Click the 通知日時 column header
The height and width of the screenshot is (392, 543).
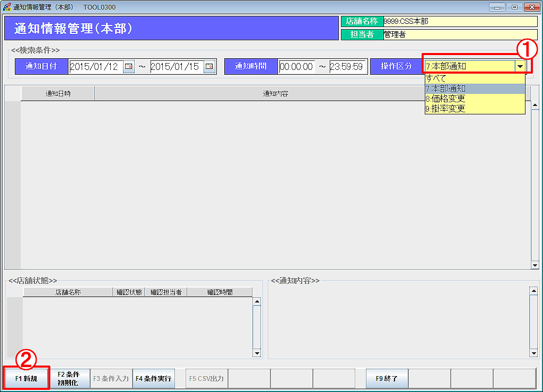[58, 93]
